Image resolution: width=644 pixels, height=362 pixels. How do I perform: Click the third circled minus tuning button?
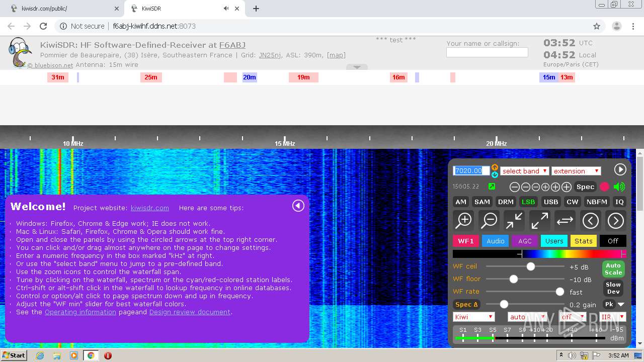point(535,187)
